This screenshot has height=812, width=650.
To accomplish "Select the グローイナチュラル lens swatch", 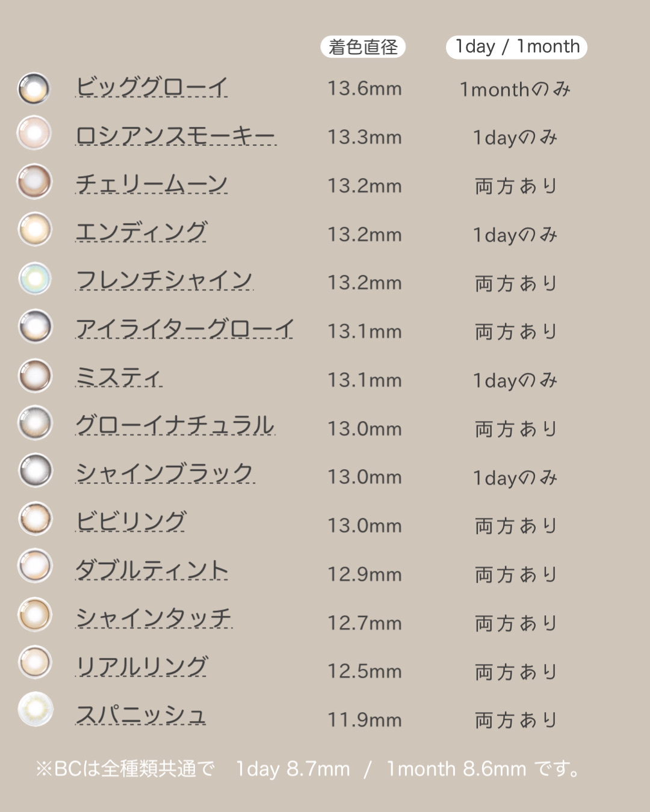I will point(36,422).
